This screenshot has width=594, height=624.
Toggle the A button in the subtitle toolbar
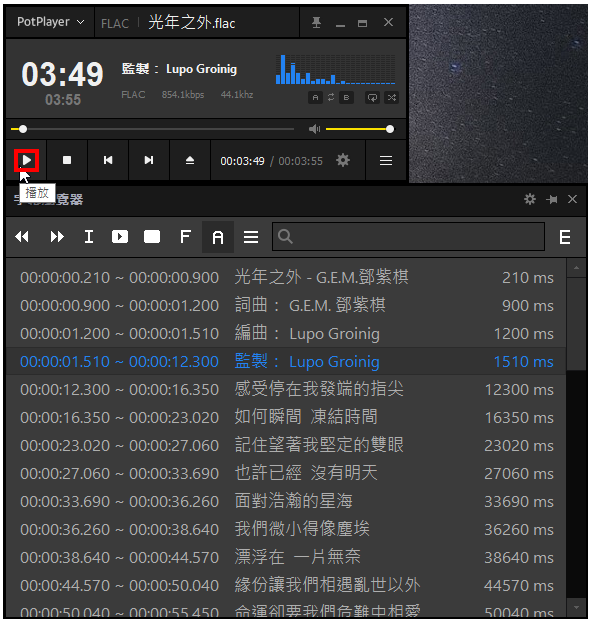pos(218,237)
